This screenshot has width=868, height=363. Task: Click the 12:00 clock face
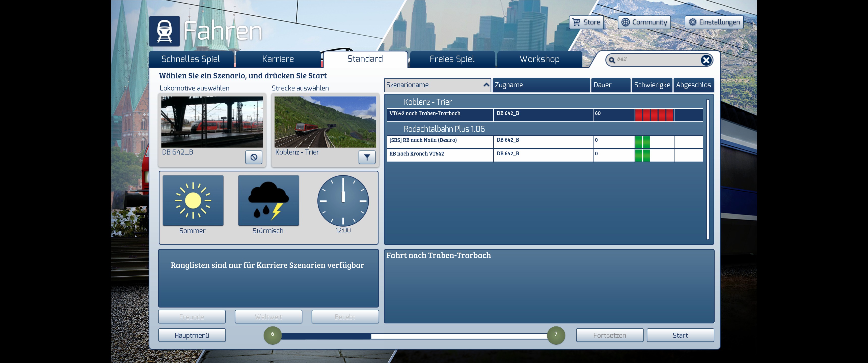tap(343, 201)
